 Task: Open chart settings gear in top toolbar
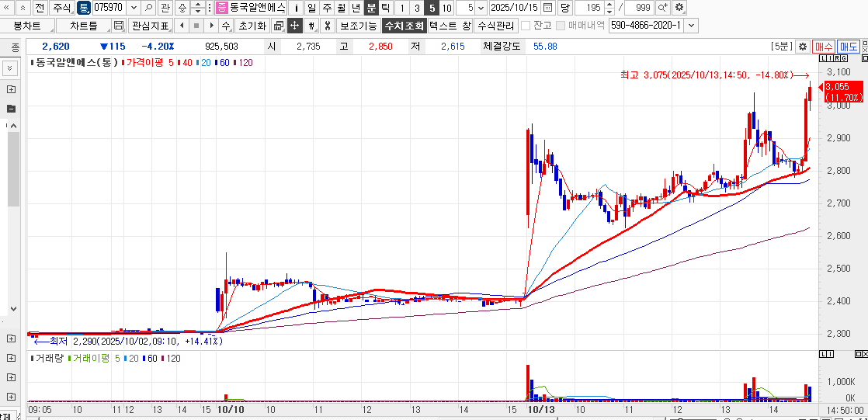[679, 8]
